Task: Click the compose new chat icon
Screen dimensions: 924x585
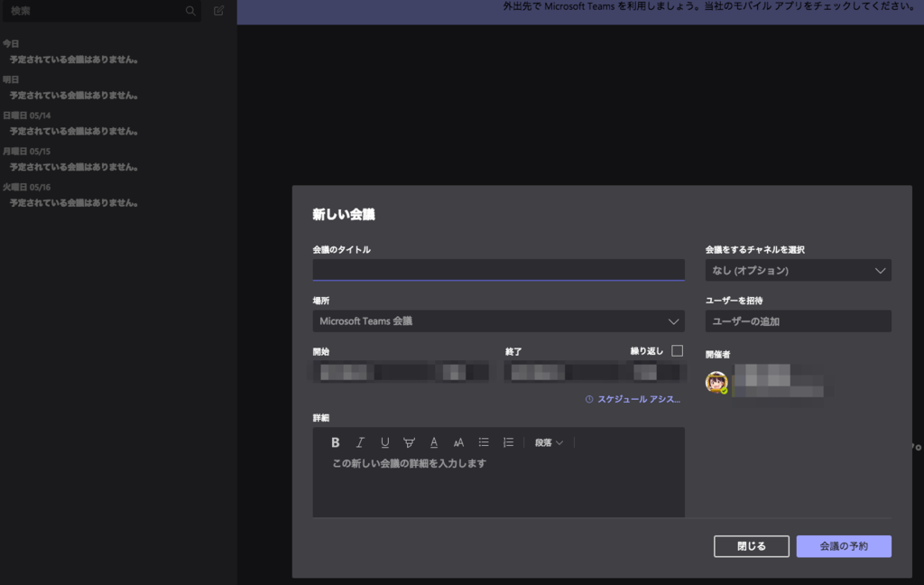Action: [218, 11]
